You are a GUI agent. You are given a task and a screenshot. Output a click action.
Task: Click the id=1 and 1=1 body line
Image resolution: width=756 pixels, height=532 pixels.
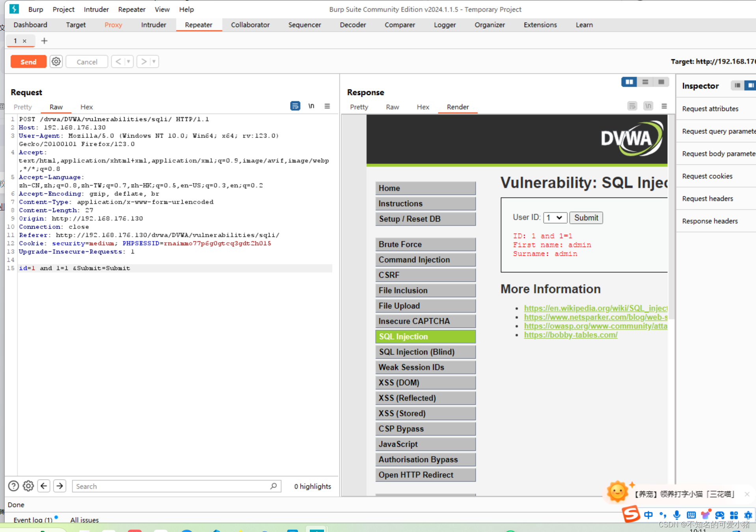pos(175,268)
